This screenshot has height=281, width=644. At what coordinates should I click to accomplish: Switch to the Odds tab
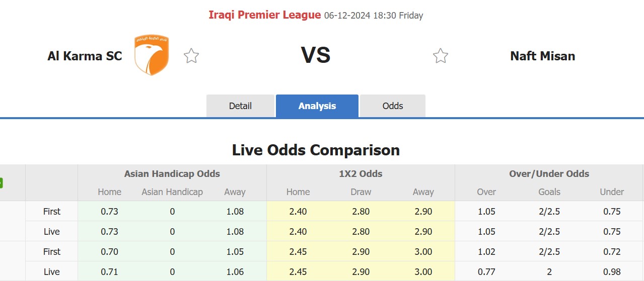point(393,106)
